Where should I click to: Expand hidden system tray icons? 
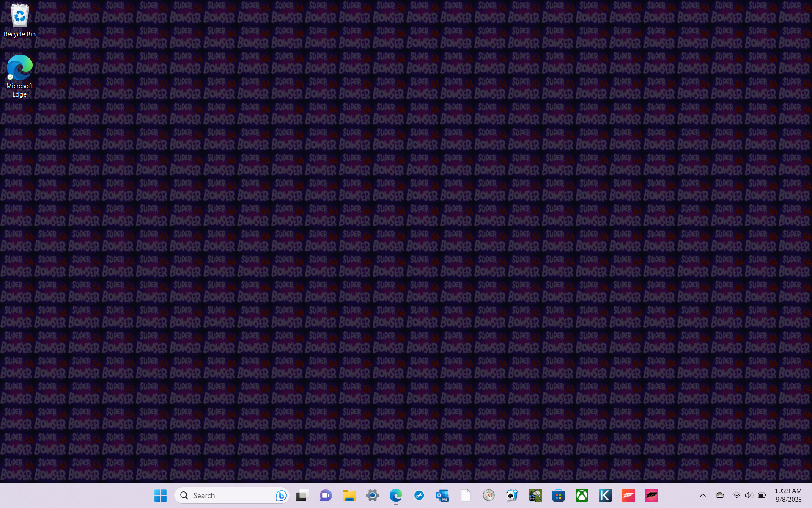703,495
